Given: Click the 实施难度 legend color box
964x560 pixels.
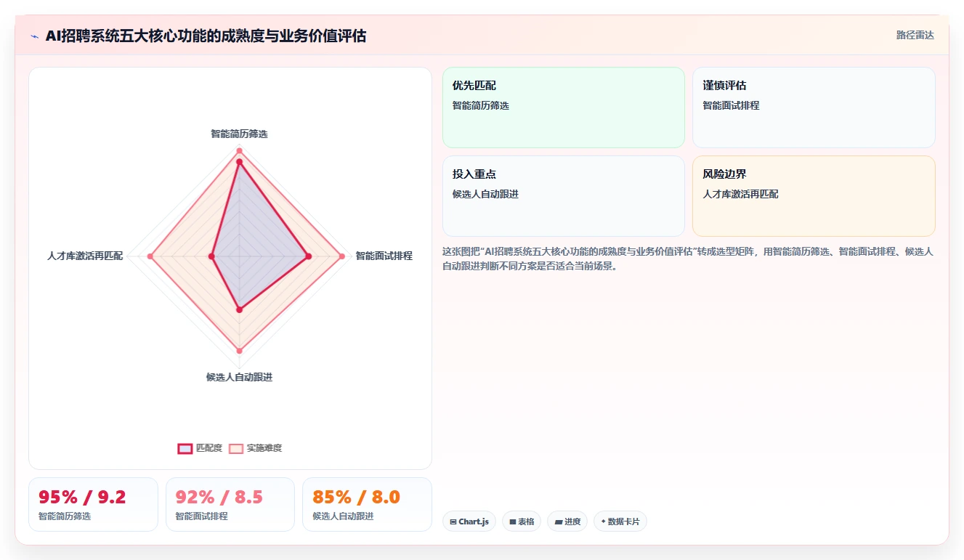Looking at the screenshot, I should tap(236, 448).
